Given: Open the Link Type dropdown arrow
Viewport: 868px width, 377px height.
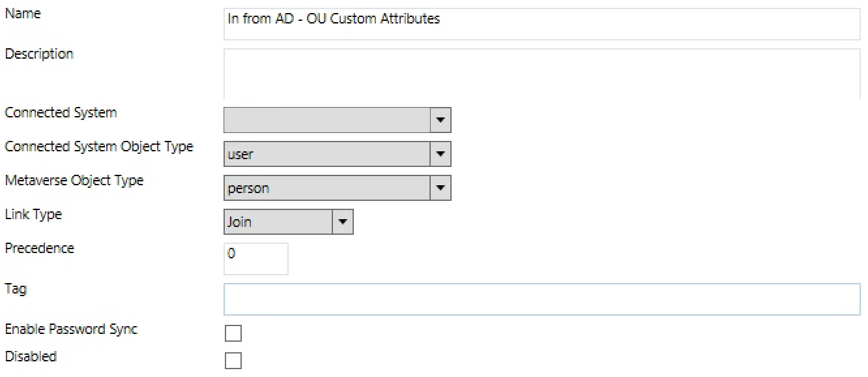Looking at the screenshot, I should [343, 222].
